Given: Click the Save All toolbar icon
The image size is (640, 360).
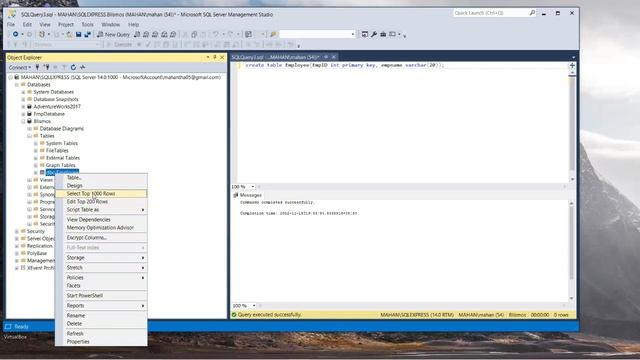Looking at the screenshot, I should 87,35.
